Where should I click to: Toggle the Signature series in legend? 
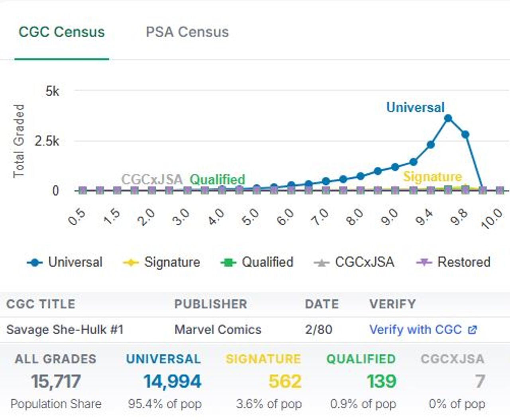pos(172,262)
